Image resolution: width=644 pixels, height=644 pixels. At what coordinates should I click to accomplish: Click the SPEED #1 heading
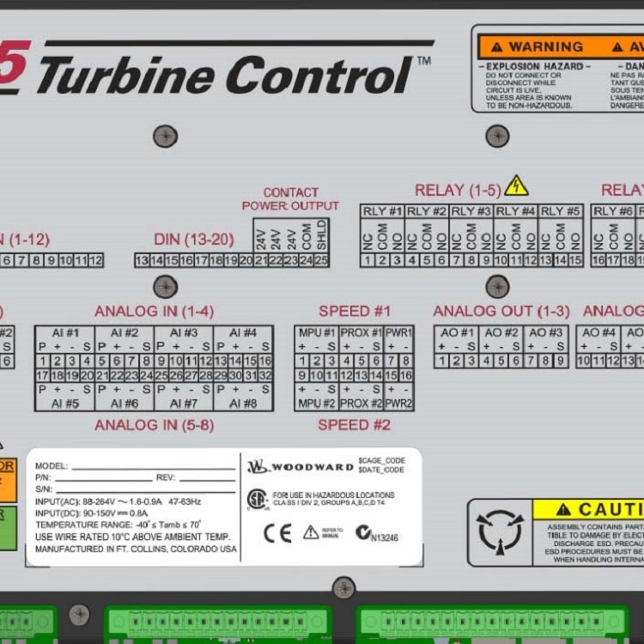tap(355, 312)
